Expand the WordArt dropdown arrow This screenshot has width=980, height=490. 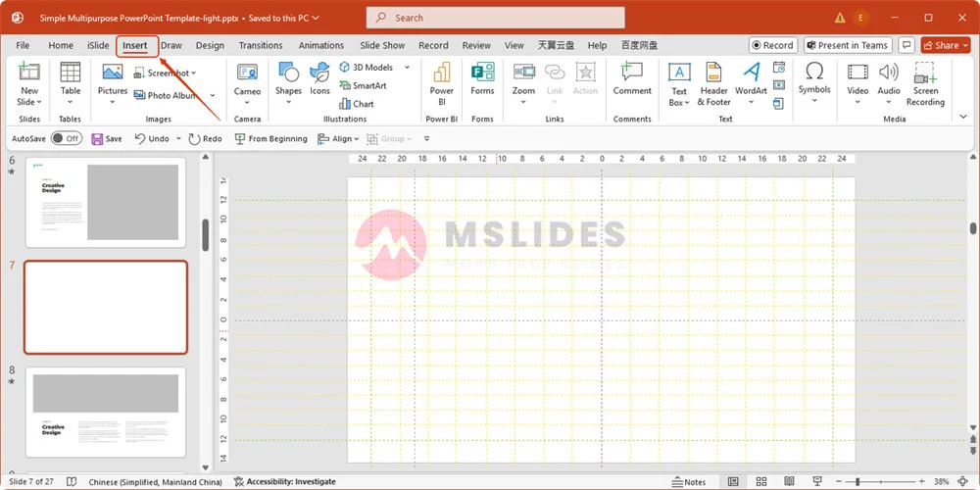pos(752,103)
